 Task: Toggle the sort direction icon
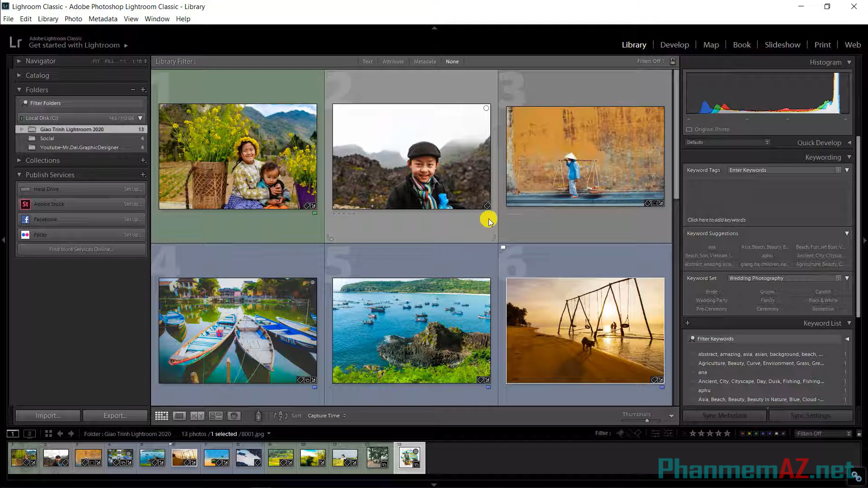pyautogui.click(x=280, y=415)
